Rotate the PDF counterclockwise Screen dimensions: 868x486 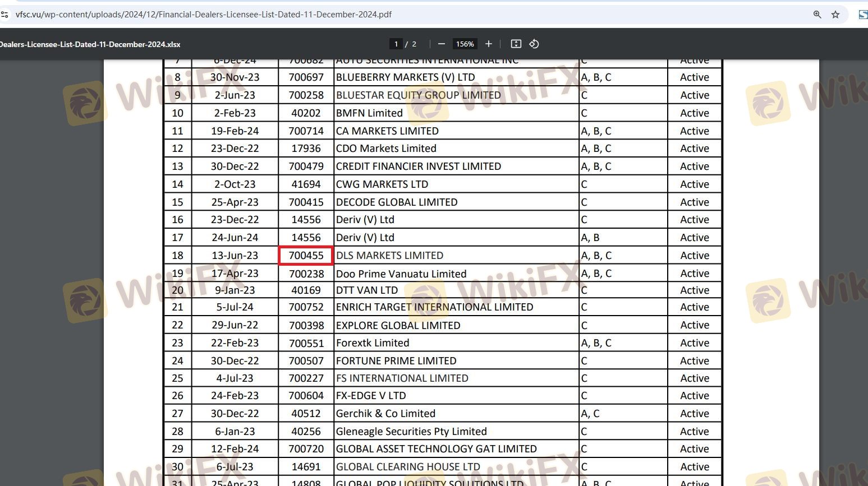click(534, 44)
